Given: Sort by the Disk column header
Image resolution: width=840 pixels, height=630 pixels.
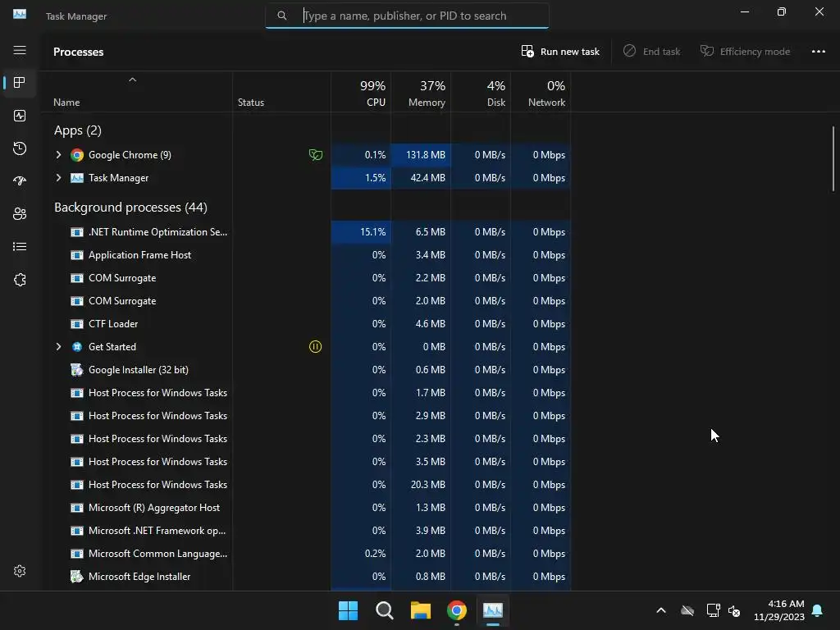Looking at the screenshot, I should (x=481, y=93).
